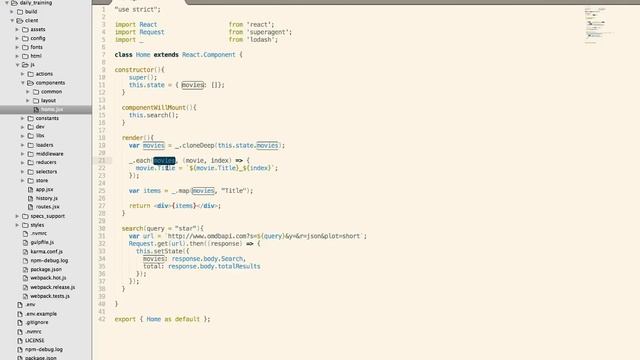The height and width of the screenshot is (360, 640).
Task: Click the history.js file icon
Action: (x=31, y=198)
